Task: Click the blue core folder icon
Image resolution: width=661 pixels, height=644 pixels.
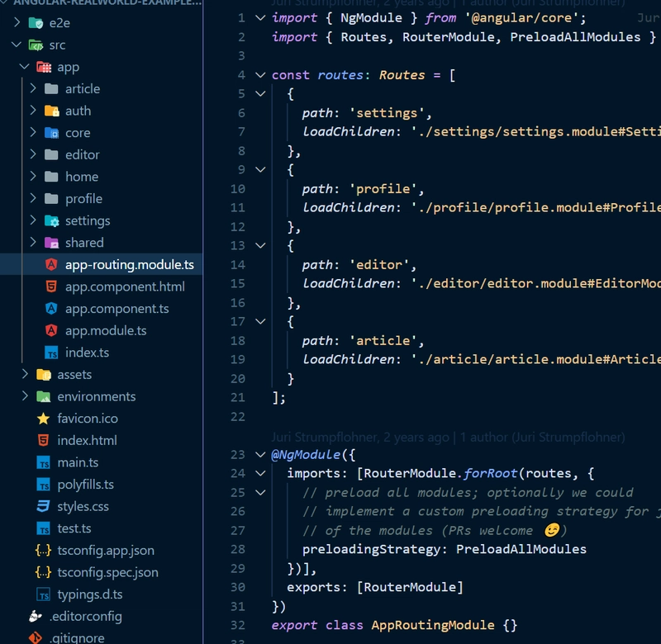Action: coord(52,133)
